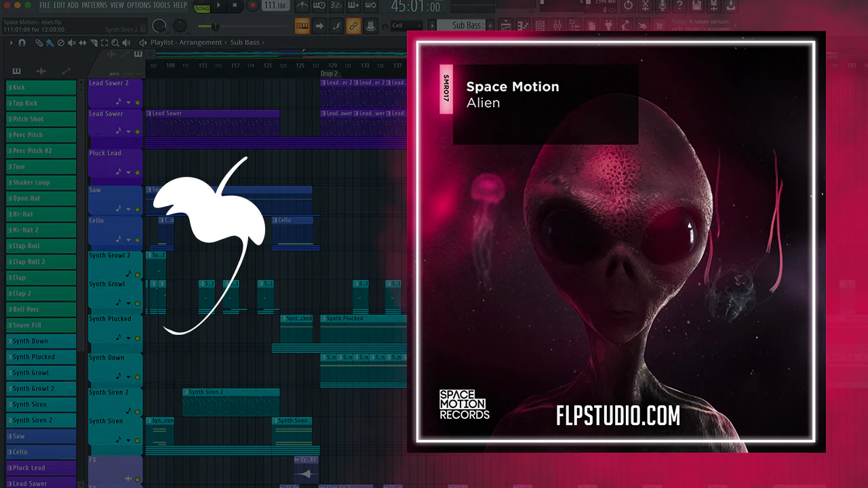Click the speaker icon left of Playlist title
Screen dimensions: 868x488
[143, 43]
